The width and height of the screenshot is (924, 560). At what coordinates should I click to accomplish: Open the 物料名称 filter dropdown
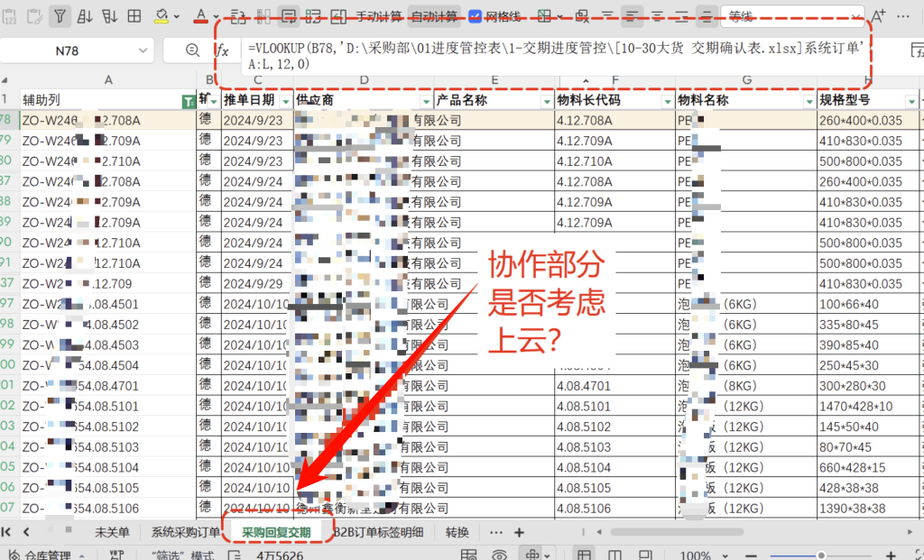[809, 101]
